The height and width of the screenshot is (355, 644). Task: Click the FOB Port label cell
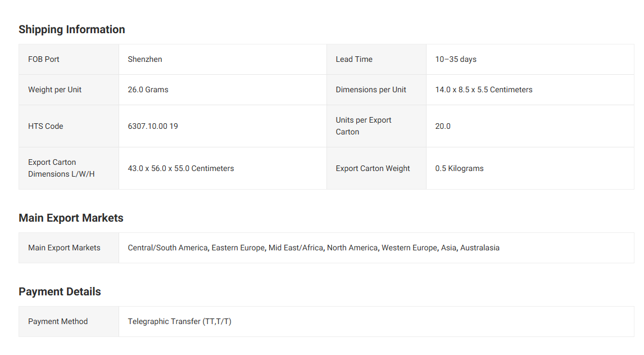click(x=44, y=59)
